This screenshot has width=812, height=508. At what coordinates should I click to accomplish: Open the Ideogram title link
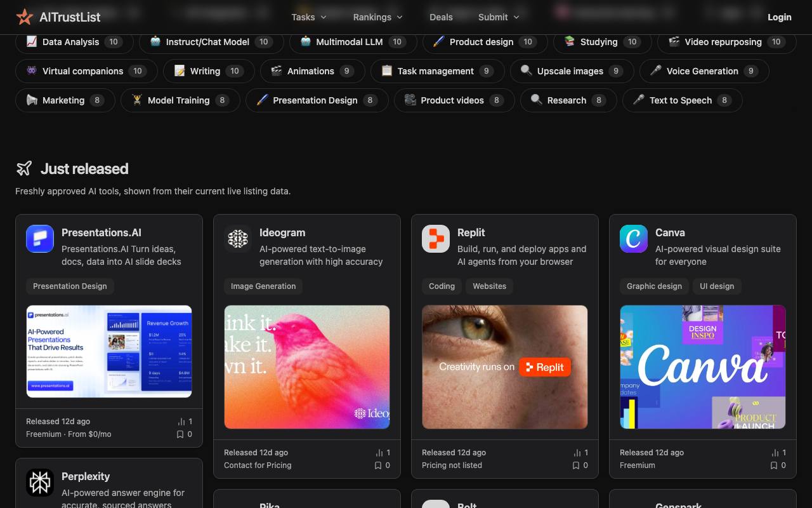pyautogui.click(x=282, y=232)
